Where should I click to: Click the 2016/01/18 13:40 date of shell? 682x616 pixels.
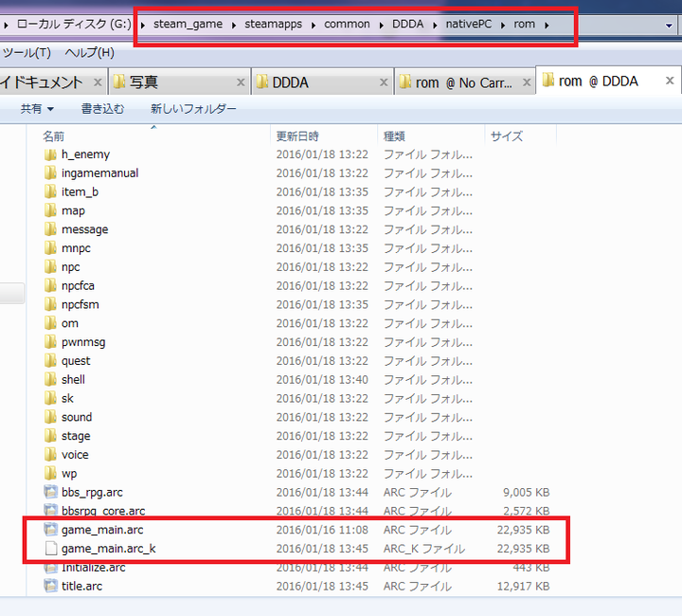(322, 379)
